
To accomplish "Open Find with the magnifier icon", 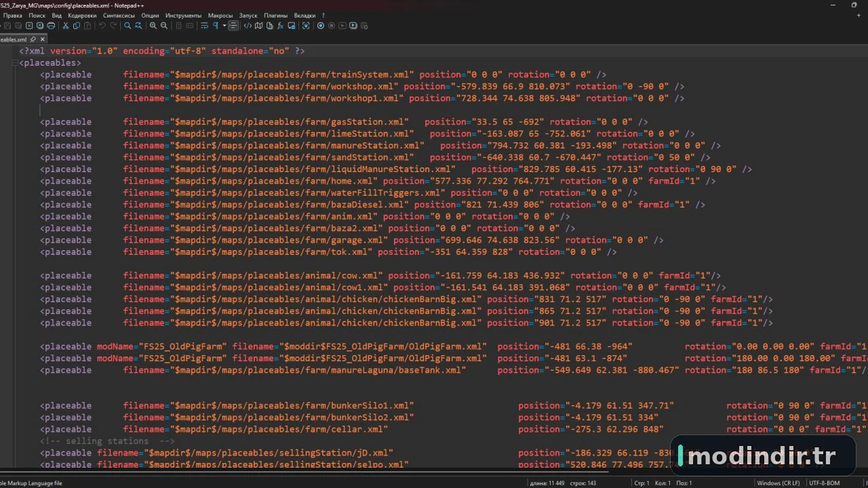I will (x=127, y=26).
